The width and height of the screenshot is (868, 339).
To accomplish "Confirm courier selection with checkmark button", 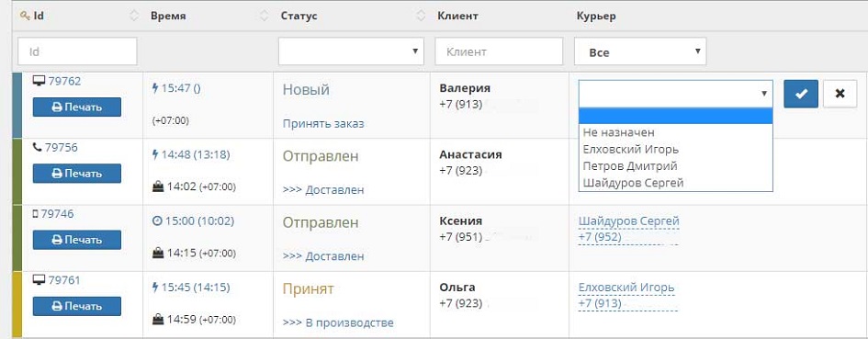I will click(x=800, y=94).
